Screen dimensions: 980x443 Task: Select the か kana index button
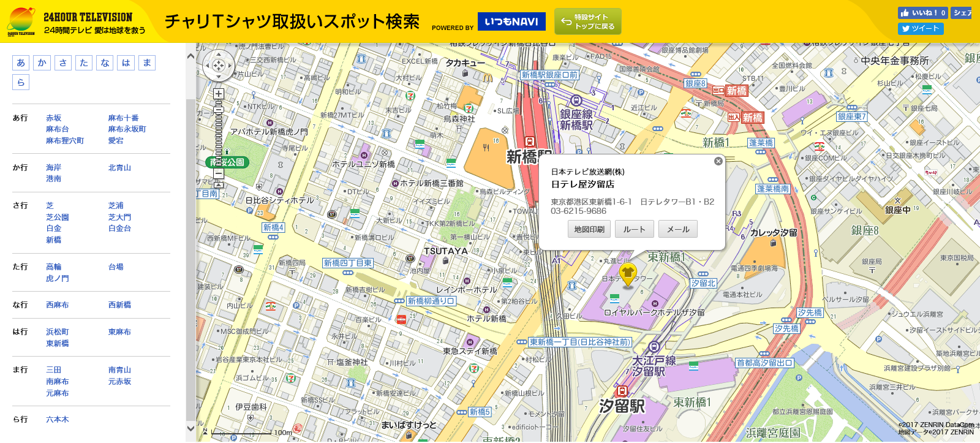pos(42,62)
